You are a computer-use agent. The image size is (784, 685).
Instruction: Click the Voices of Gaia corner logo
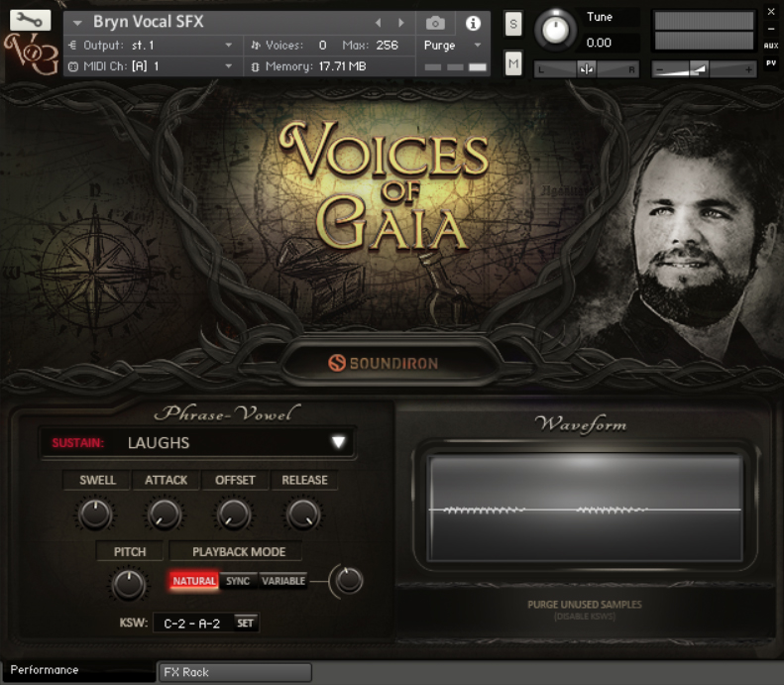(31, 54)
